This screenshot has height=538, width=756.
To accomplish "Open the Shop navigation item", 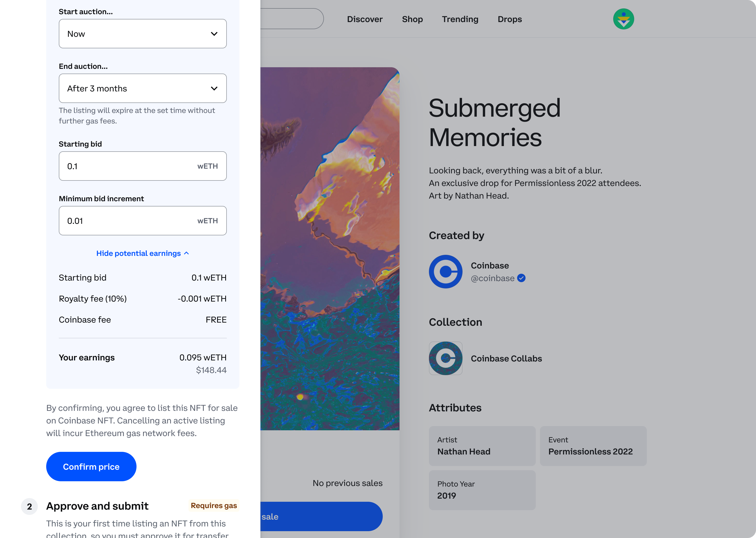I will tap(412, 19).
